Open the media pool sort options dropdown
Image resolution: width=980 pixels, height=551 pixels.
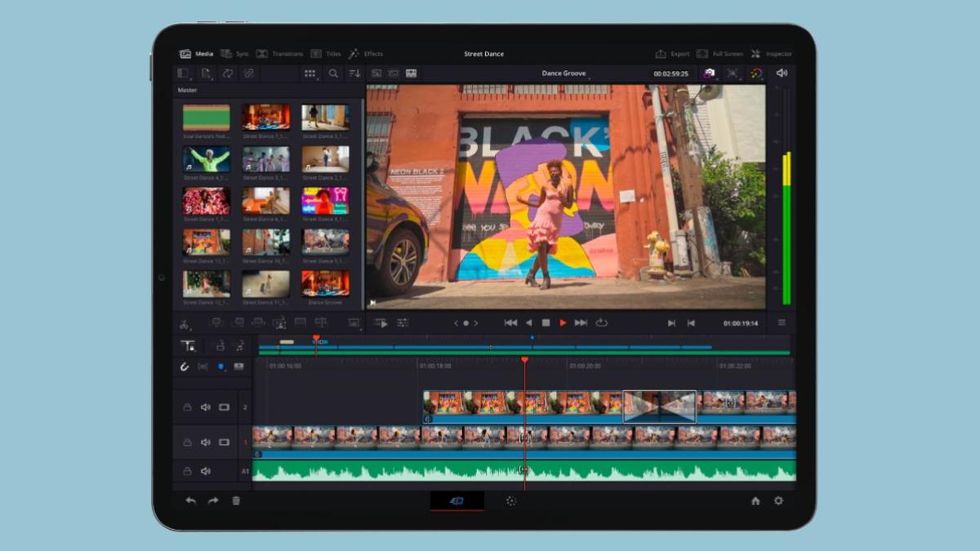click(353, 73)
